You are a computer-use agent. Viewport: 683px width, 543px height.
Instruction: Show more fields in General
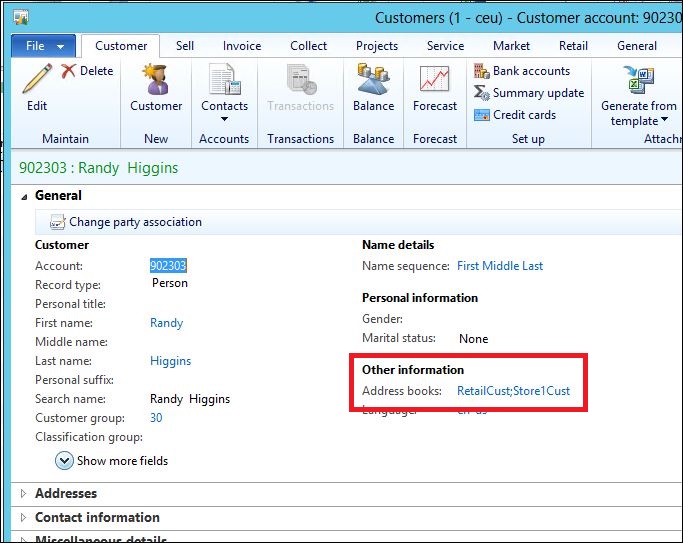click(111, 461)
